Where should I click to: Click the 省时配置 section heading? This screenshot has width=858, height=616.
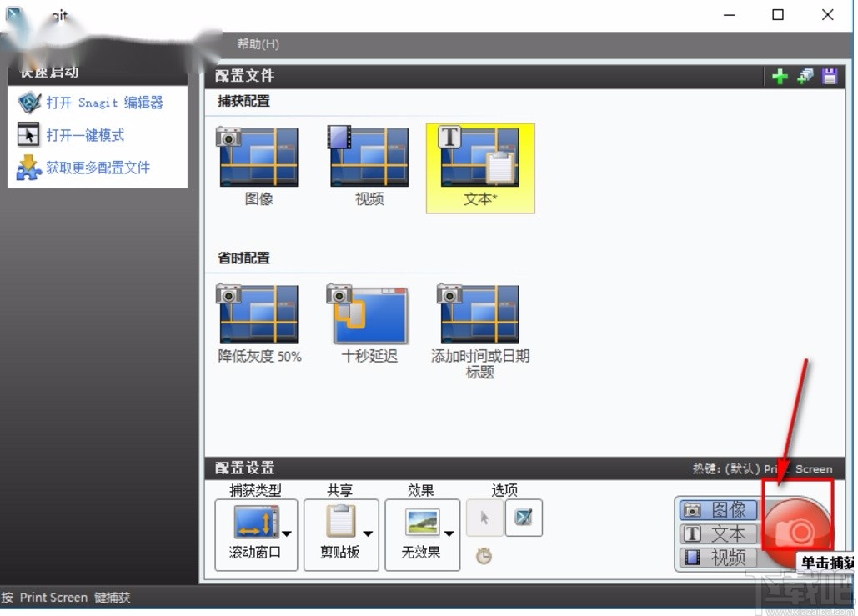[243, 258]
